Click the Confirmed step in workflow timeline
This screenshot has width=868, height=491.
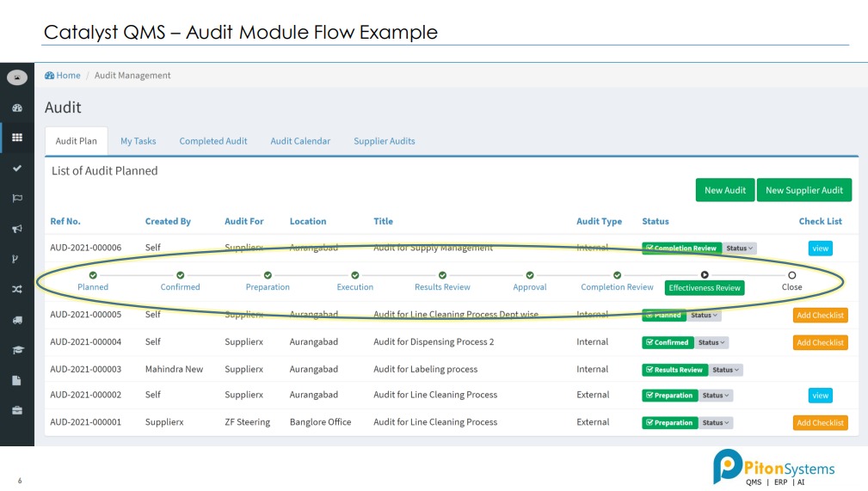coord(181,286)
